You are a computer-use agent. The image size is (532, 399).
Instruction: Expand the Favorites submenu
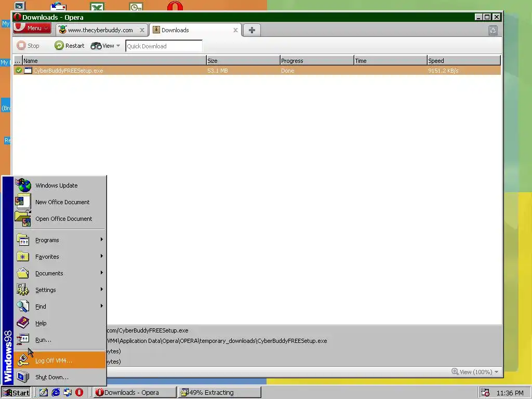click(60, 257)
